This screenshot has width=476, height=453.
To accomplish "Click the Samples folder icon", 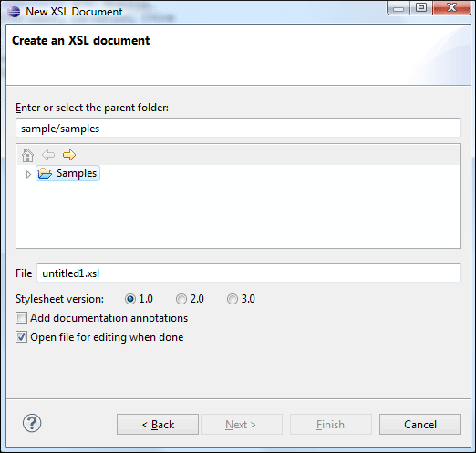I will coord(45,173).
